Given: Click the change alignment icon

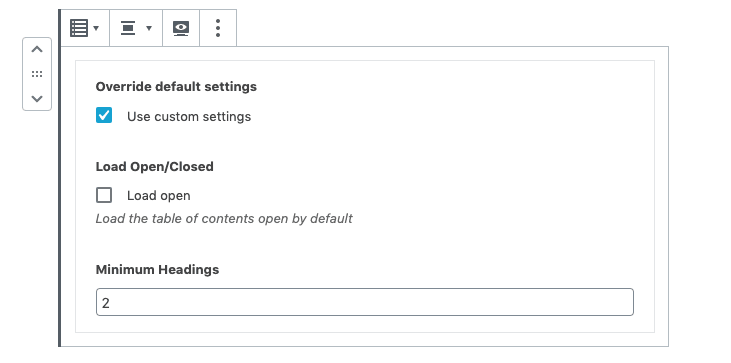Looking at the screenshot, I should 128,28.
